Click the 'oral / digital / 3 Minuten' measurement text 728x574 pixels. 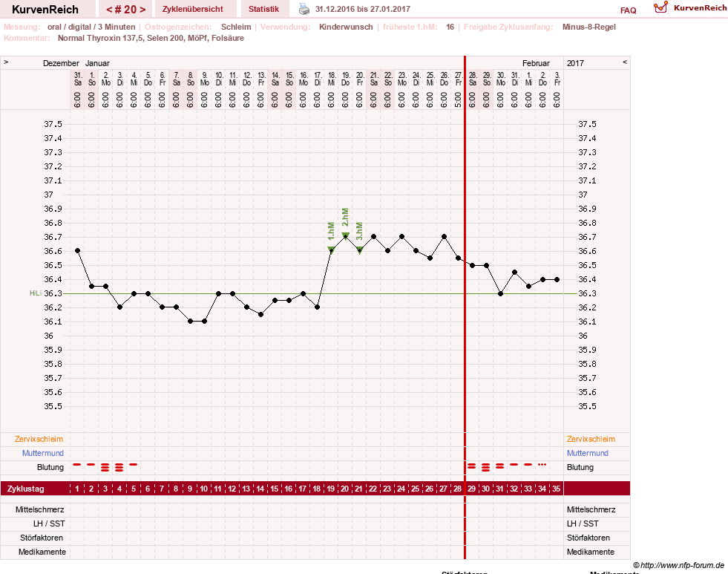pyautogui.click(x=91, y=27)
